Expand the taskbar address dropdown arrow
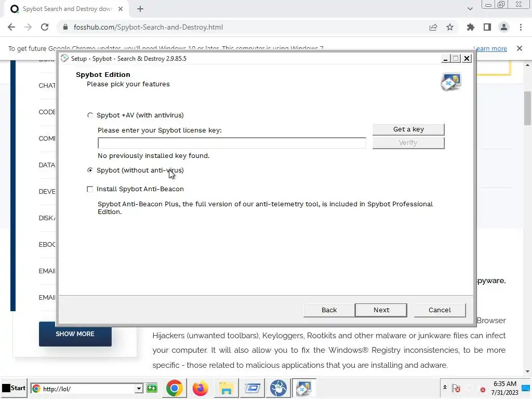 click(x=139, y=389)
